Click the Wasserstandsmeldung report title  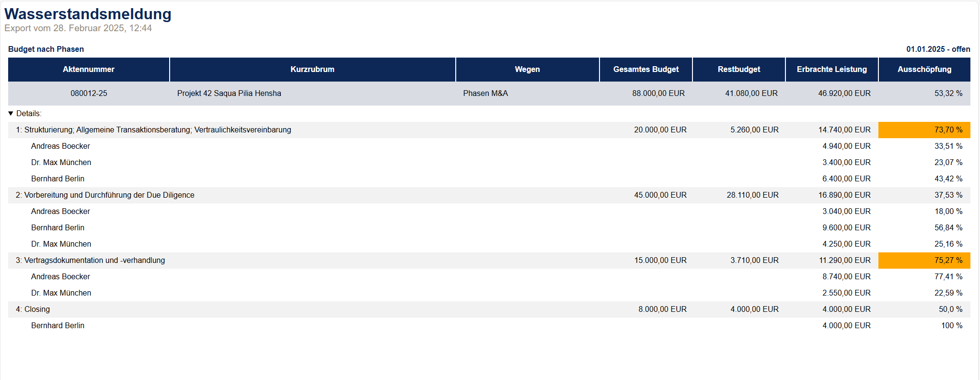pos(88,14)
